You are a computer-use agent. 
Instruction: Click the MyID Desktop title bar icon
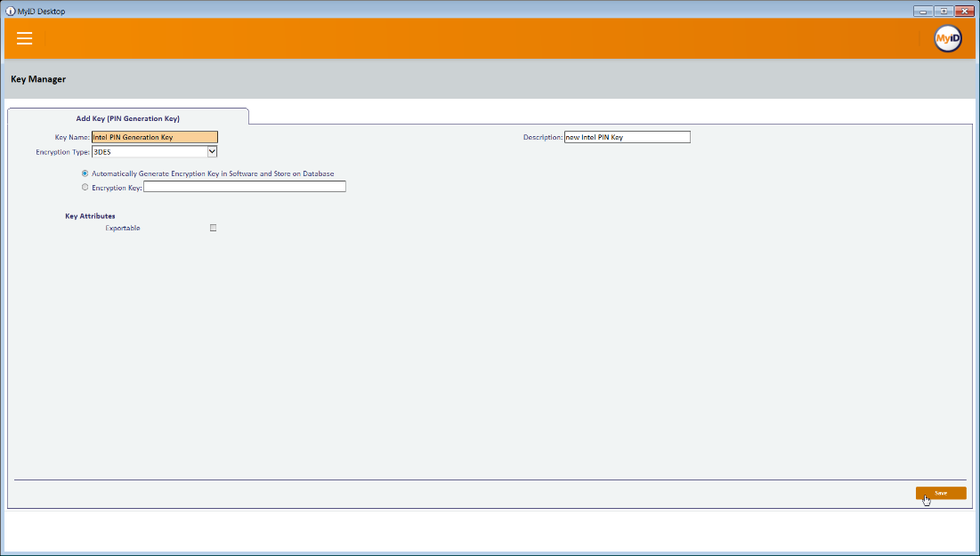tap(10, 12)
